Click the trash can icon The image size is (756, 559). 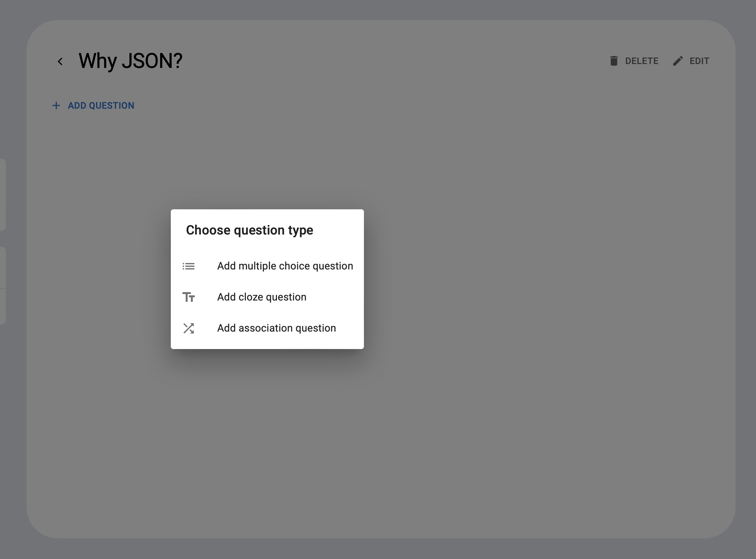point(614,61)
